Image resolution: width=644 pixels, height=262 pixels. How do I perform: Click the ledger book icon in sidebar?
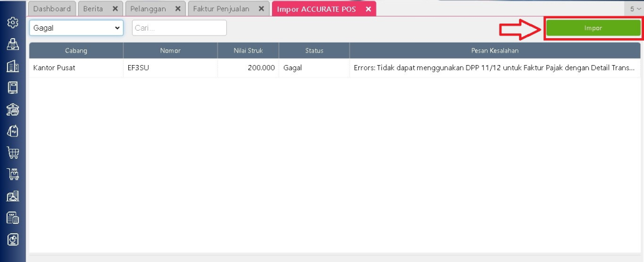[x=13, y=88]
